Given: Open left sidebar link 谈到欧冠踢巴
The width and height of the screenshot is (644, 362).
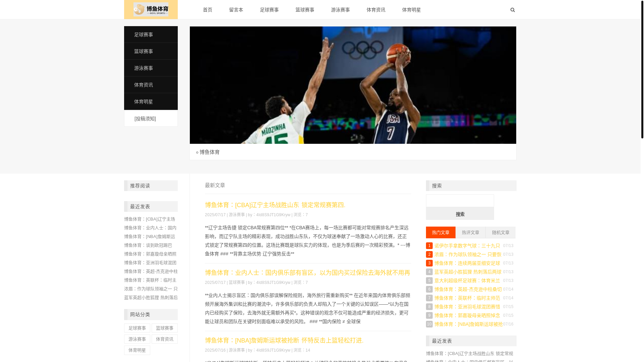Looking at the screenshot, I should tap(148, 245).
